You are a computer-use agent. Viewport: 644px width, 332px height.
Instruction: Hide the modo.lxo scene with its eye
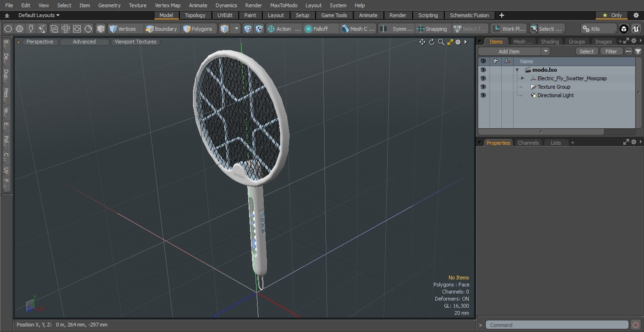[483, 70]
